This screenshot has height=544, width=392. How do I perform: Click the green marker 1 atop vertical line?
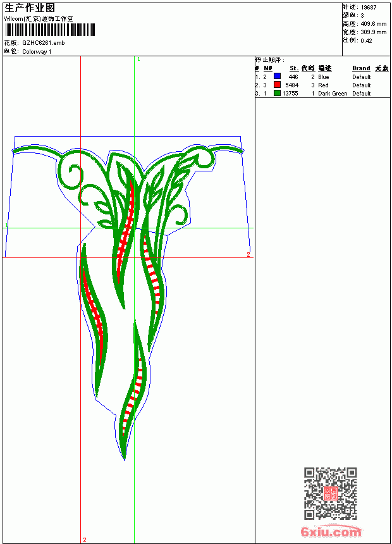[138, 59]
